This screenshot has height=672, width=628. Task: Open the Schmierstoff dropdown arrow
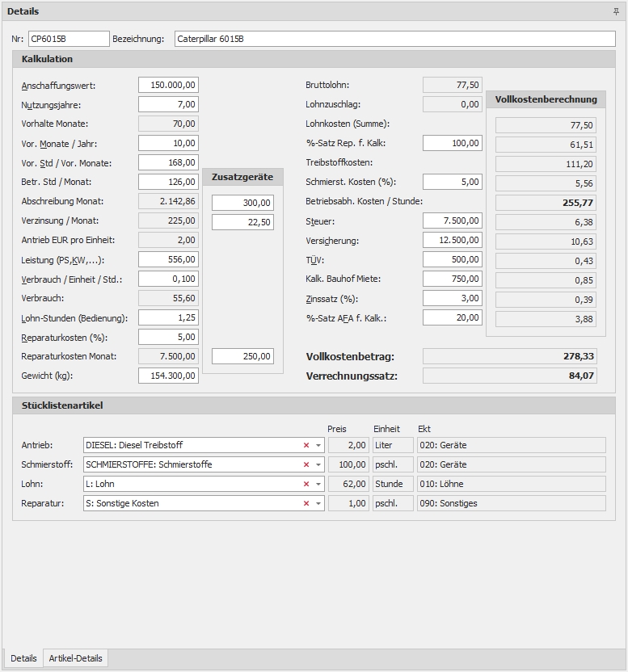318,464
